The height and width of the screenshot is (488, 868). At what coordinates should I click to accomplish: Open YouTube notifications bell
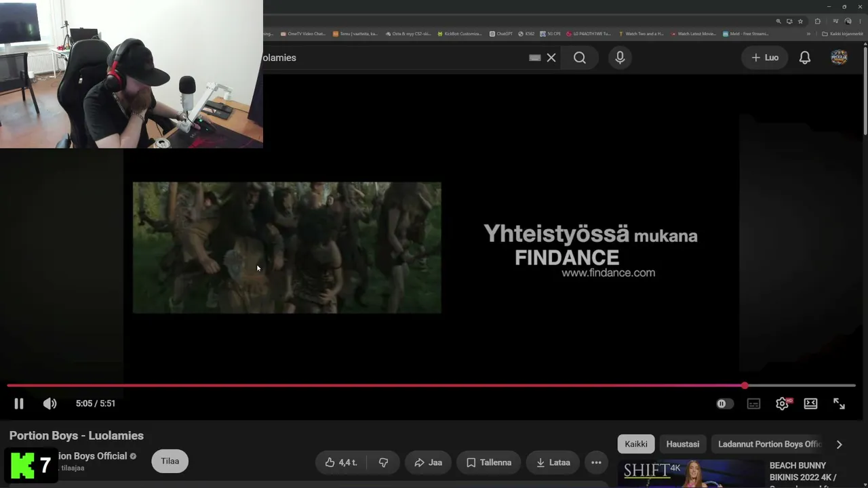pos(805,58)
